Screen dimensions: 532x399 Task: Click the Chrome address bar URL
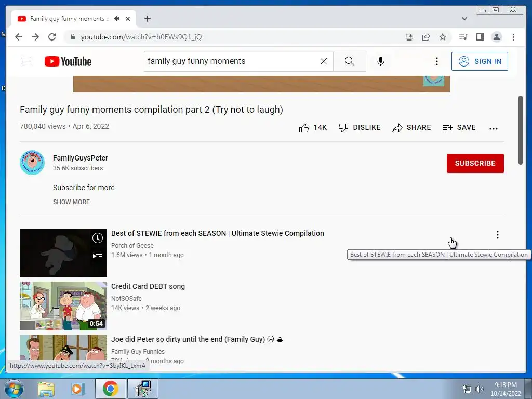[x=141, y=37]
